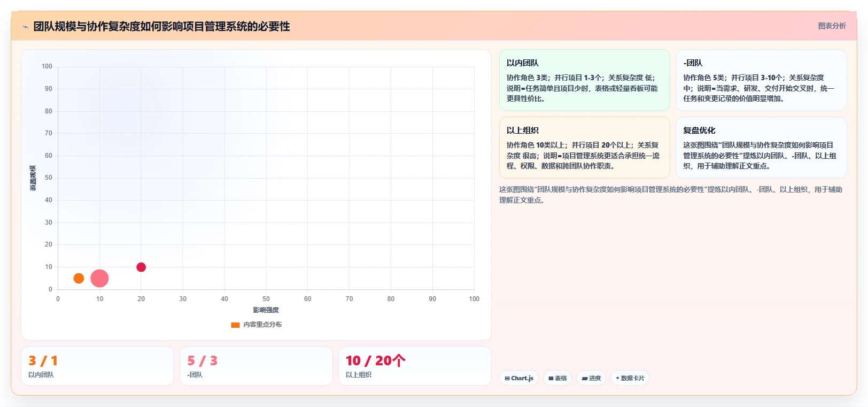This screenshot has width=868, height=407.
Task: Click the summary paragraph below the cards
Action: 671,195
